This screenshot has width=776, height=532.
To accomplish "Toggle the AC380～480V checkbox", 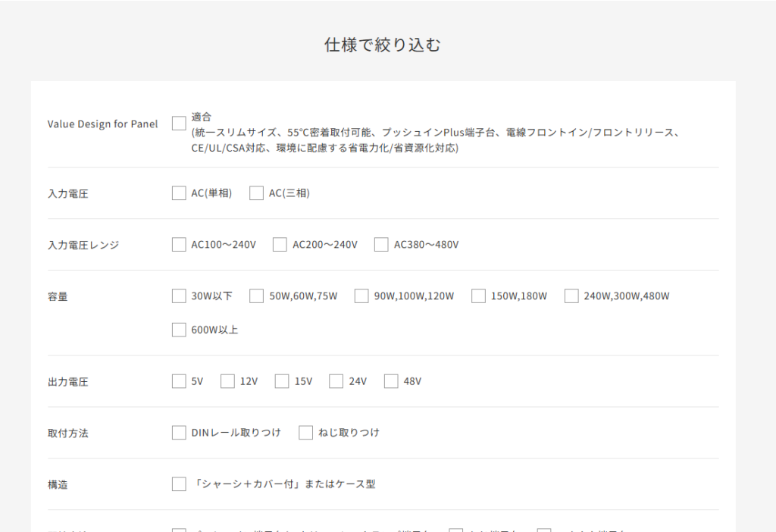I will 381,245.
